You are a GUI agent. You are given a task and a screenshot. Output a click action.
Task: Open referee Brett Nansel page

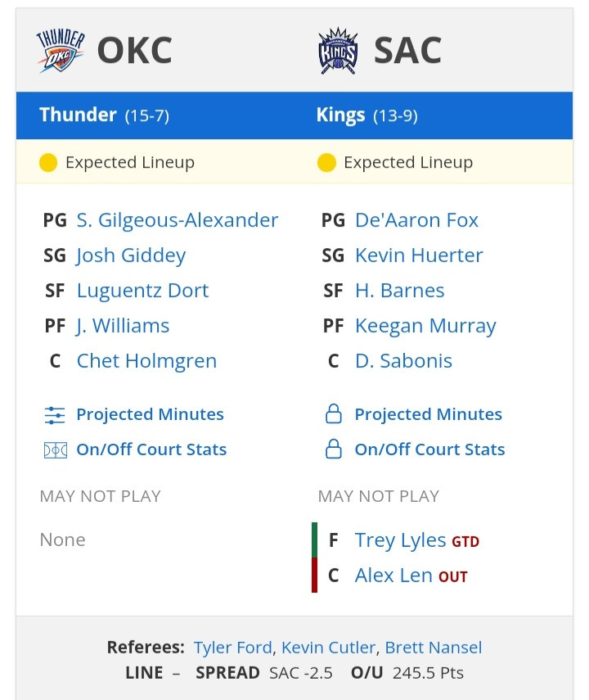[434, 648]
